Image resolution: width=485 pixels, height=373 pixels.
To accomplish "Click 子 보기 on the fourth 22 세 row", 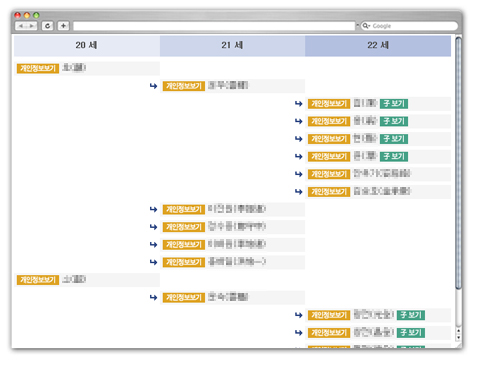I will tap(394, 156).
